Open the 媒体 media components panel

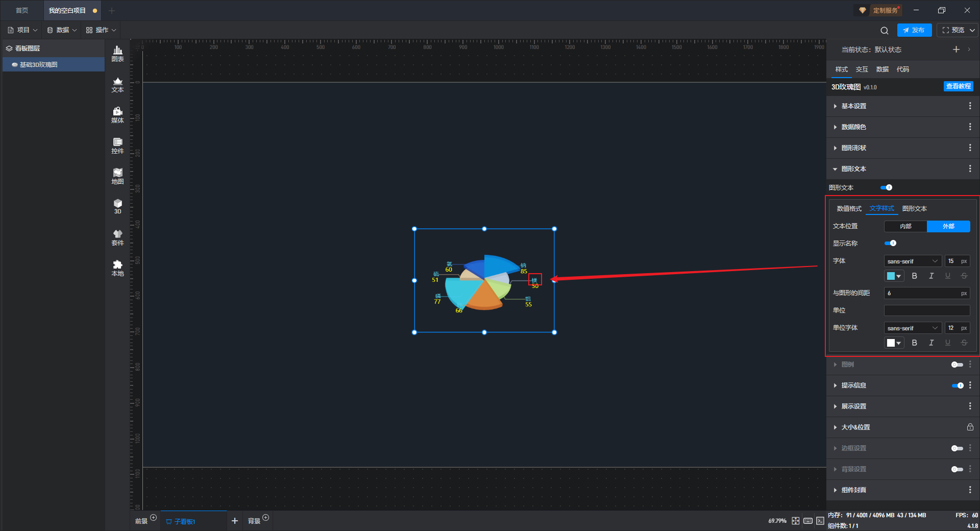(117, 115)
